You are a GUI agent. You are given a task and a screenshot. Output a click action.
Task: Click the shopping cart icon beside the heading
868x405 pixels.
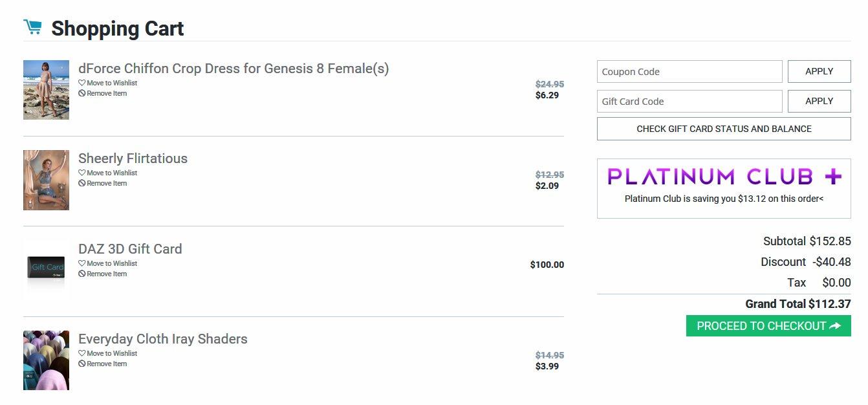pyautogui.click(x=32, y=27)
